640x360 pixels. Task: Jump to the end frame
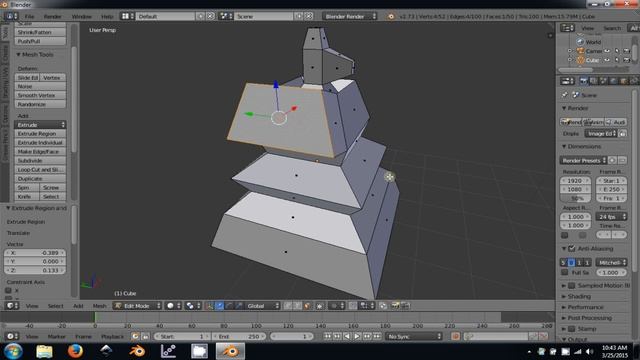click(x=377, y=336)
